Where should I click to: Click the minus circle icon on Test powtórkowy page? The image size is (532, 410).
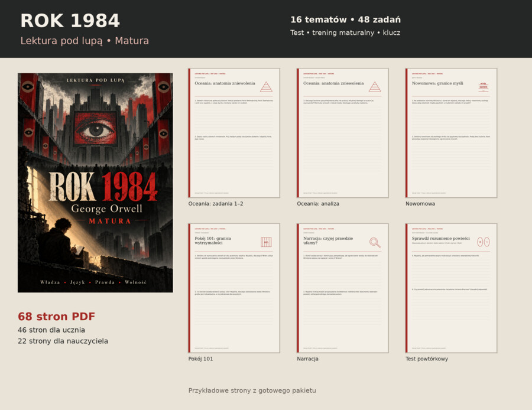(x=487, y=242)
